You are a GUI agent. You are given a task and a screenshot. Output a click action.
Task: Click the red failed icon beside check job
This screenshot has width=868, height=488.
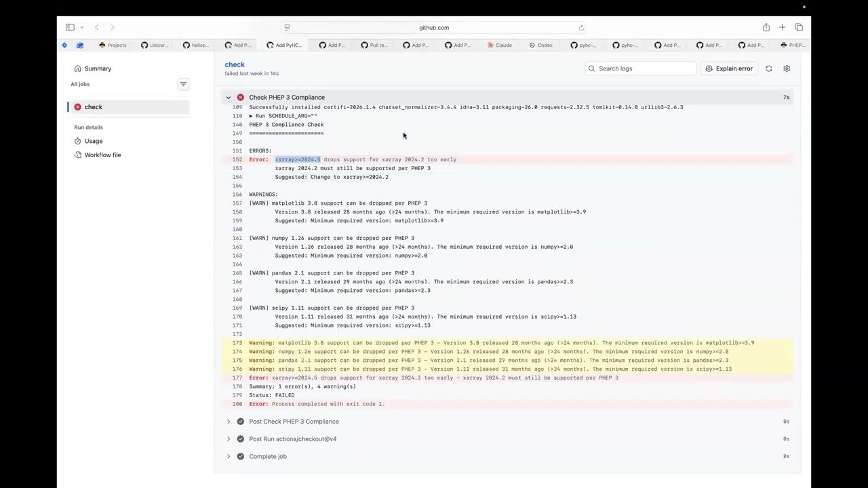[78, 107]
